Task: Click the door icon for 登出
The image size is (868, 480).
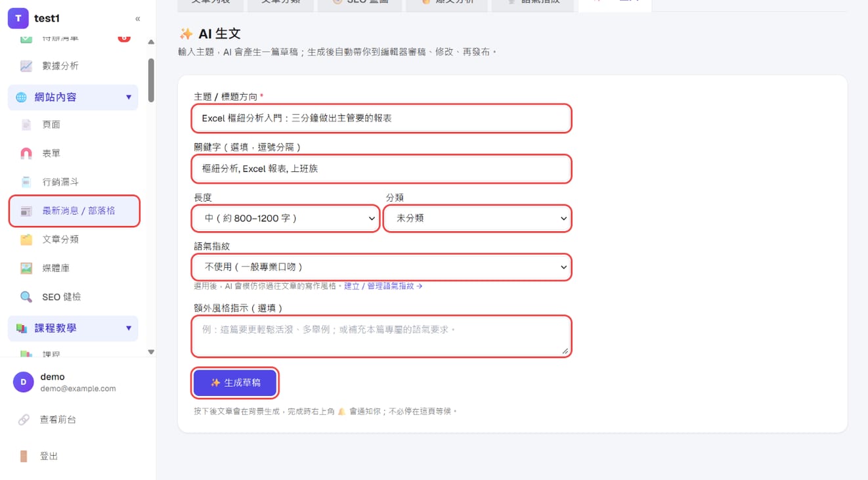Action: click(24, 456)
